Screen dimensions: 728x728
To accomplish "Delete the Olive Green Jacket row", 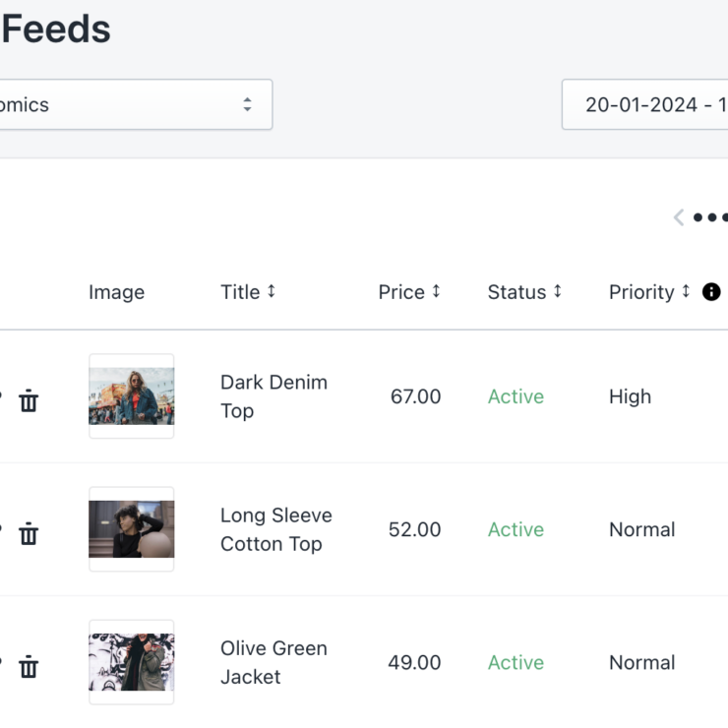I will [x=29, y=666].
